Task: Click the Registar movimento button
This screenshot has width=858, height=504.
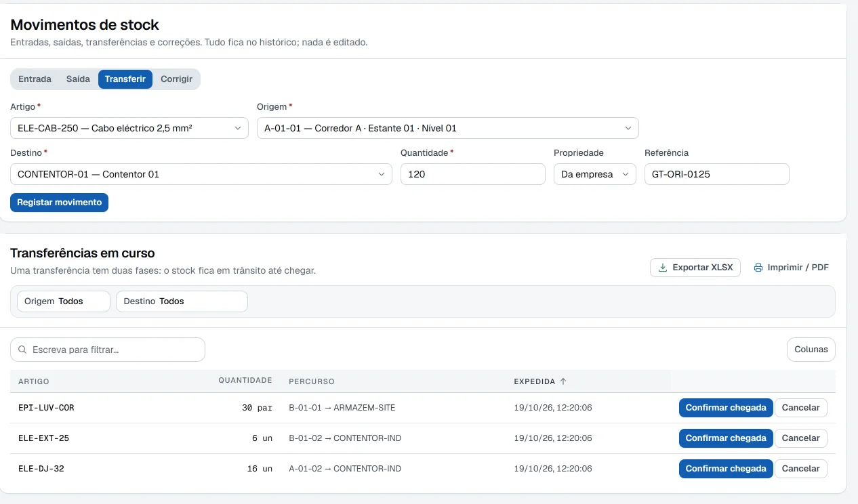Action: pos(60,203)
